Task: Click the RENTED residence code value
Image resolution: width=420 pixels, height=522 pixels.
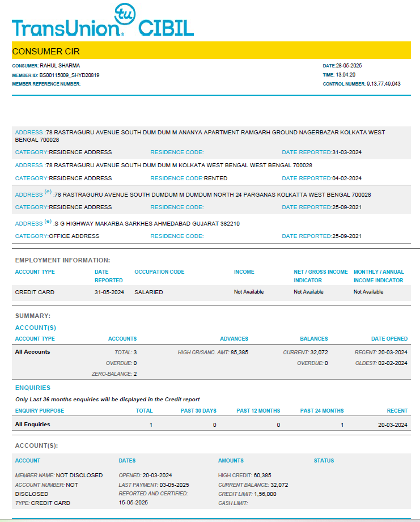Action: coord(216,179)
